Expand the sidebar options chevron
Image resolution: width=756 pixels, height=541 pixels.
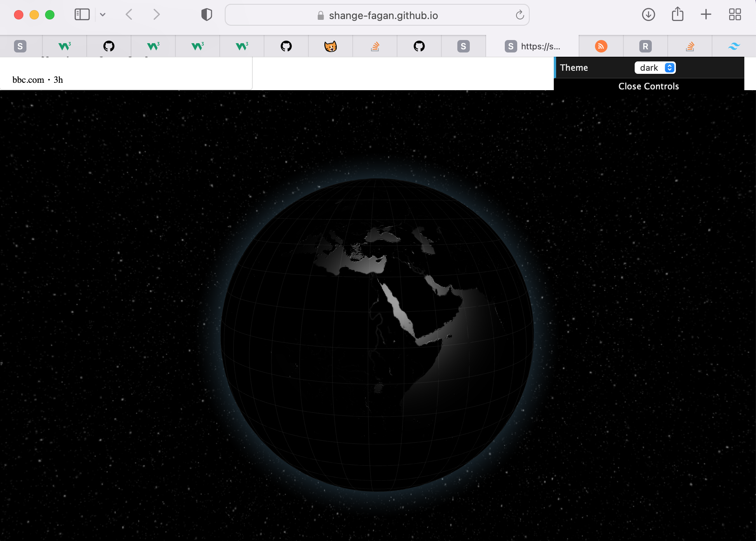click(103, 14)
